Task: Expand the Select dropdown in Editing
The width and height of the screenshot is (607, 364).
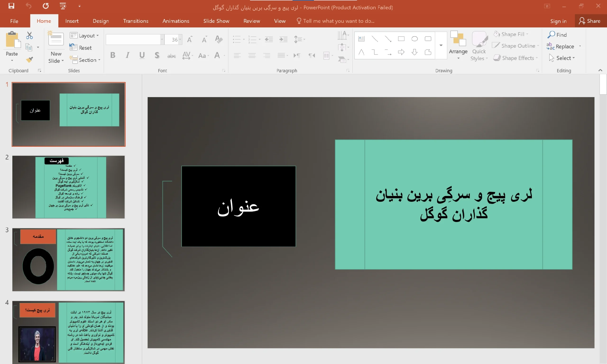Action: [562, 58]
